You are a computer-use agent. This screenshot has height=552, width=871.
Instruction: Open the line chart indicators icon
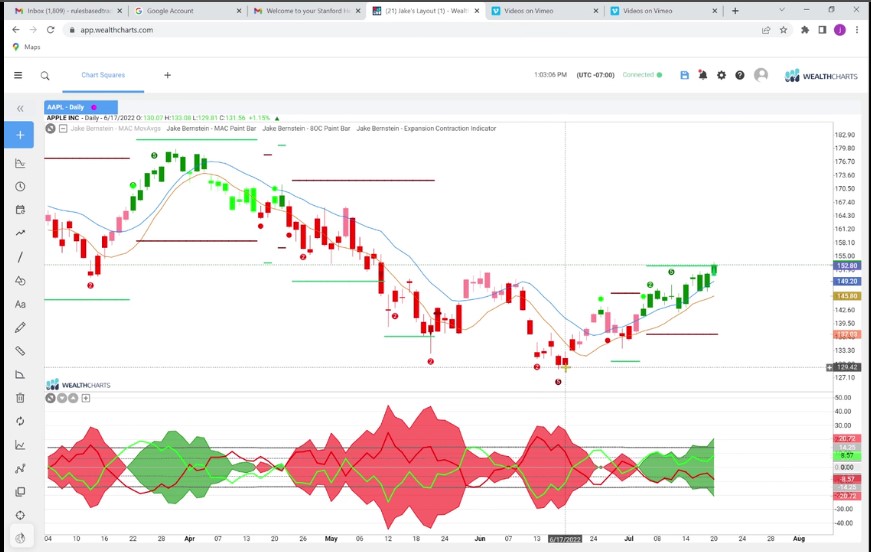click(20, 445)
